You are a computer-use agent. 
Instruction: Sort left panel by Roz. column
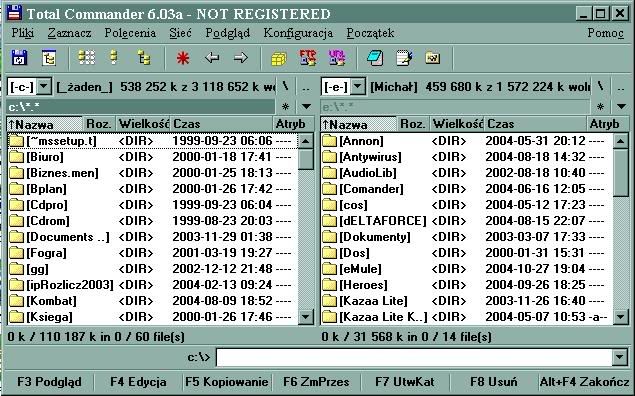pyautogui.click(x=99, y=124)
